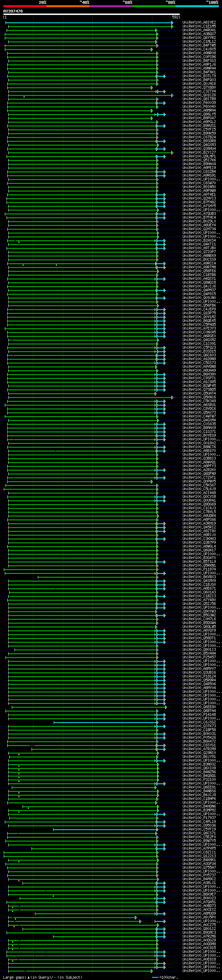Click the purple ~60% identity legend segment

point(111,6)
